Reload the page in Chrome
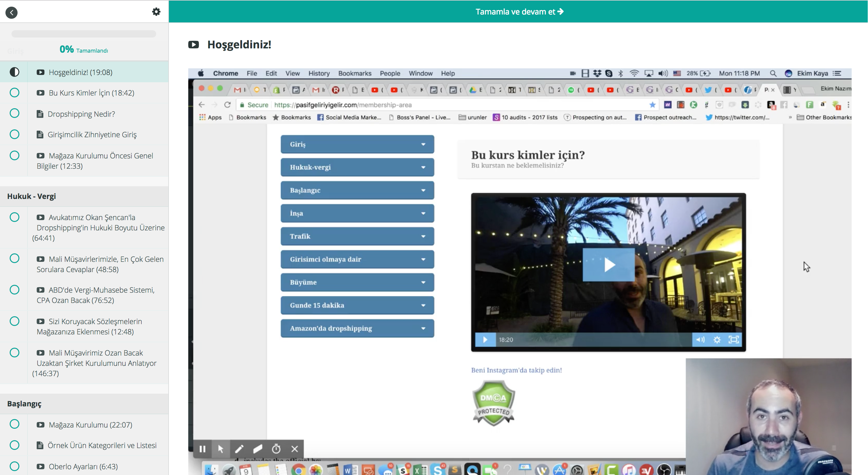The height and width of the screenshot is (475, 868). [228, 105]
